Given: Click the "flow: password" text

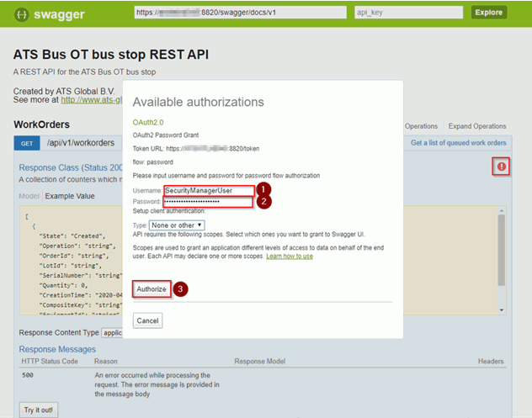Looking at the screenshot, I should (x=152, y=162).
